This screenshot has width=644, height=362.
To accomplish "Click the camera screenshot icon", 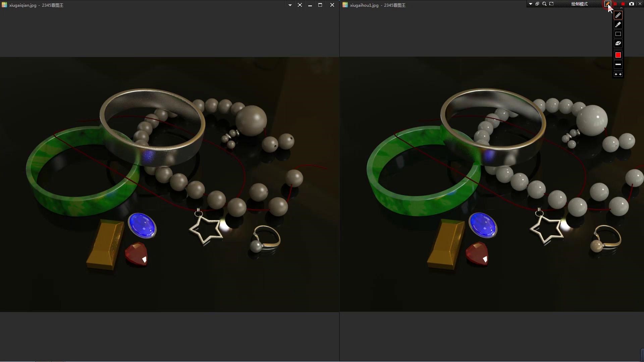I will (631, 4).
